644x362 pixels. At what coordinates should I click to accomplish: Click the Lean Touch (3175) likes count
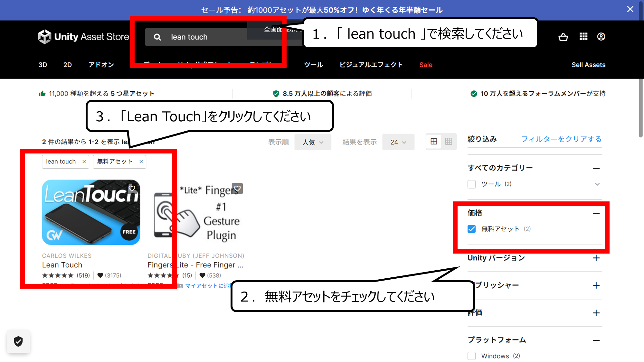(x=109, y=275)
